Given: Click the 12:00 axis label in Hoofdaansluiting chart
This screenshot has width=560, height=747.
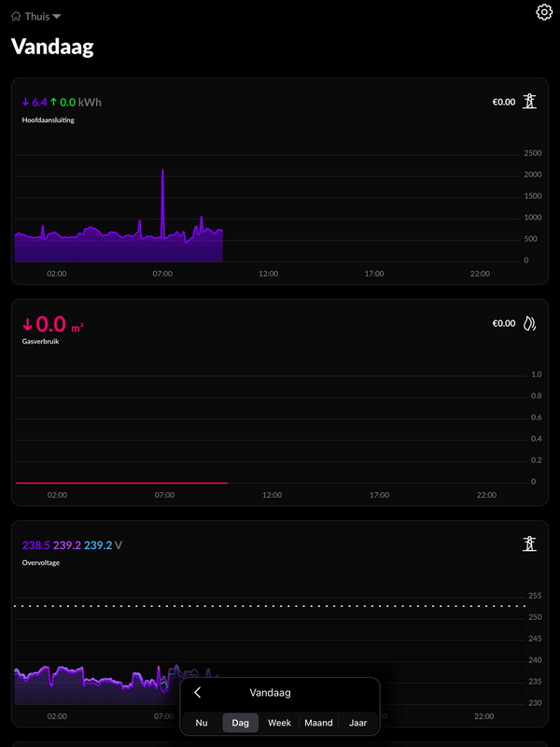Looking at the screenshot, I should coord(269,274).
